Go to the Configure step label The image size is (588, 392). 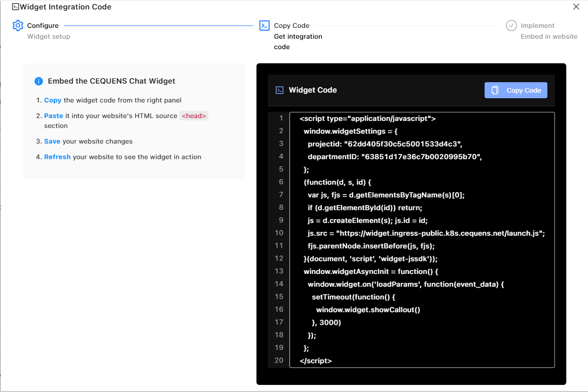pos(43,26)
